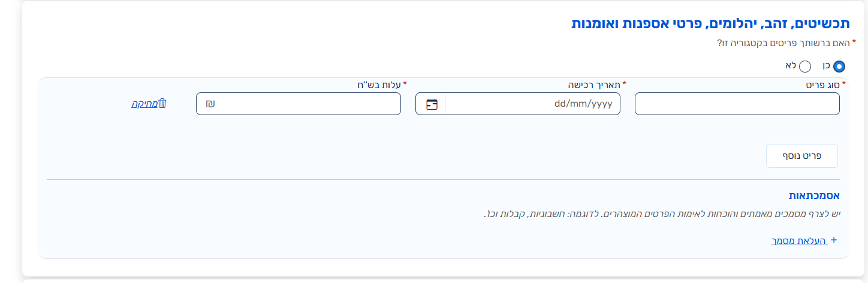
Task: Click the לא option label text
Action: 790,65
